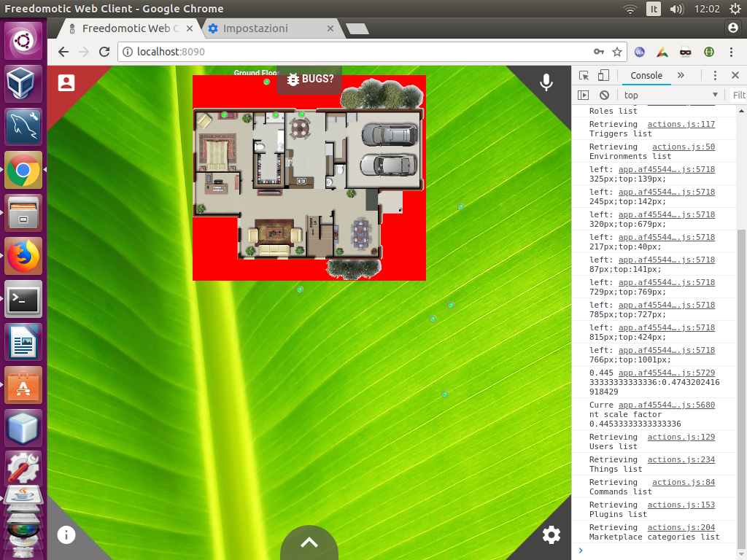
Task: Open the Freedomotic info icon
Action: (66, 534)
